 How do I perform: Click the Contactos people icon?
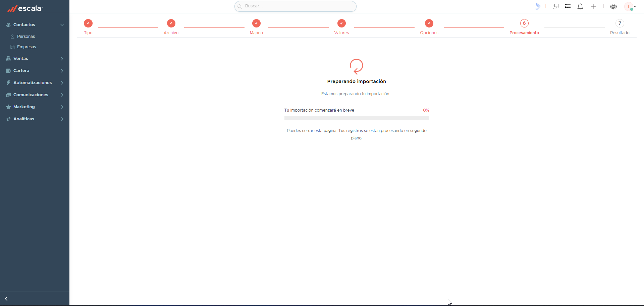click(8, 25)
